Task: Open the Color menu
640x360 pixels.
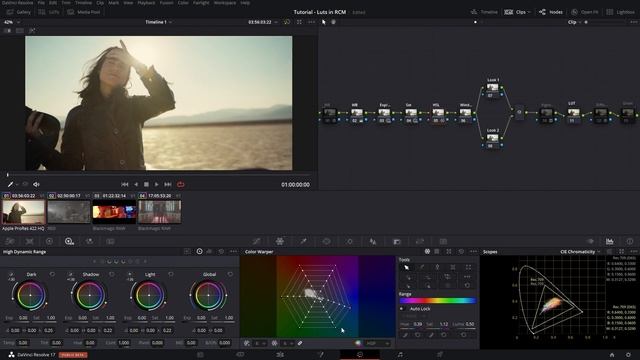Action: pyautogui.click(x=183, y=2)
